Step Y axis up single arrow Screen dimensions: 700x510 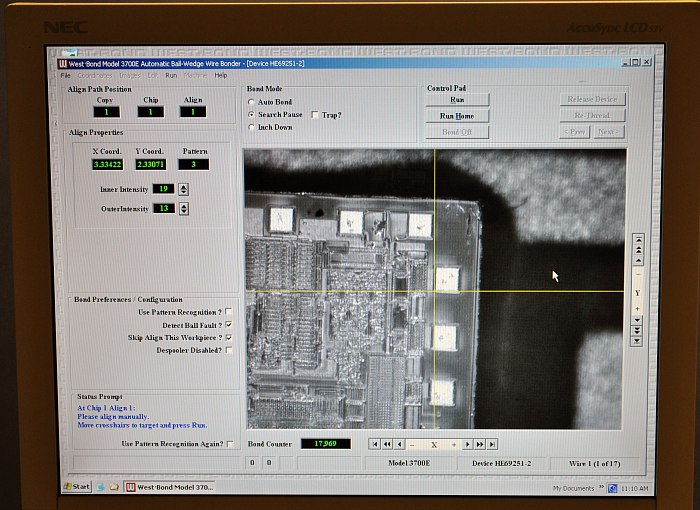click(638, 260)
